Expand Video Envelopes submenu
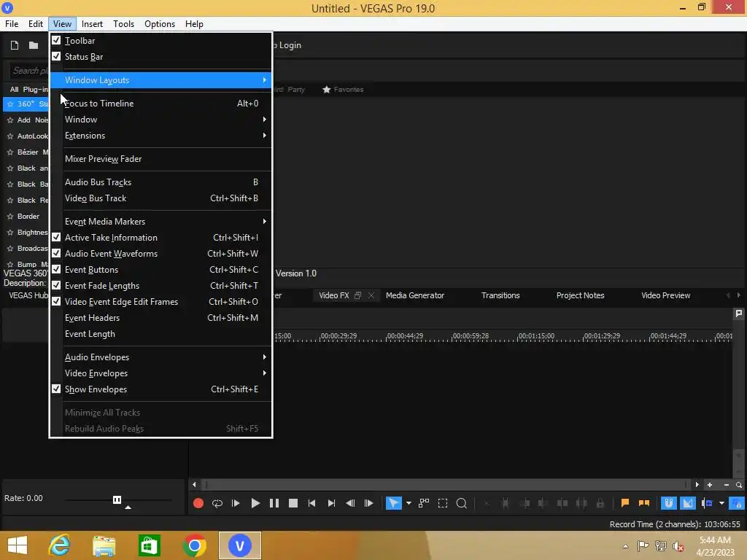Screen dimensions: 747x560 click(160, 373)
